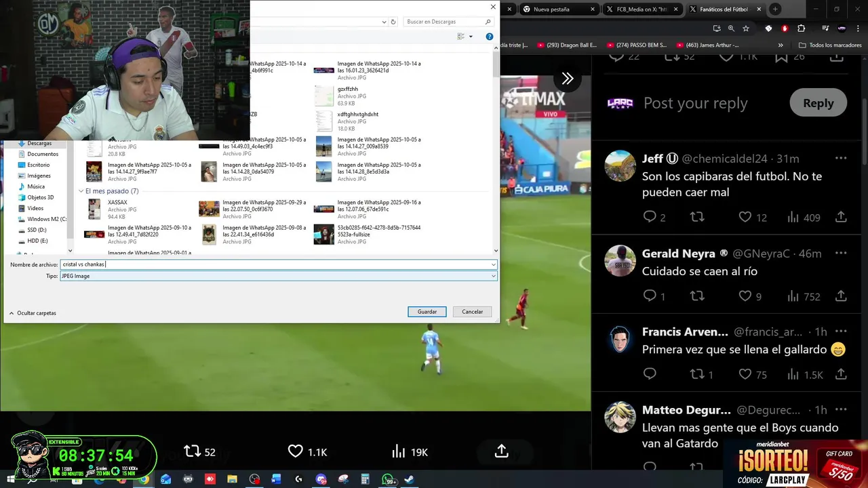Open the Chrome profile avatar
Screen dimensions: 868x488
[x=842, y=28]
